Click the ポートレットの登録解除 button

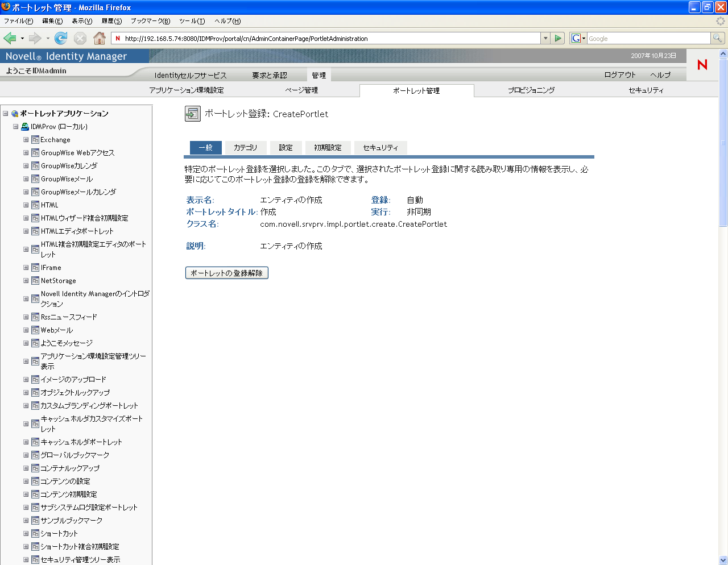tap(226, 273)
